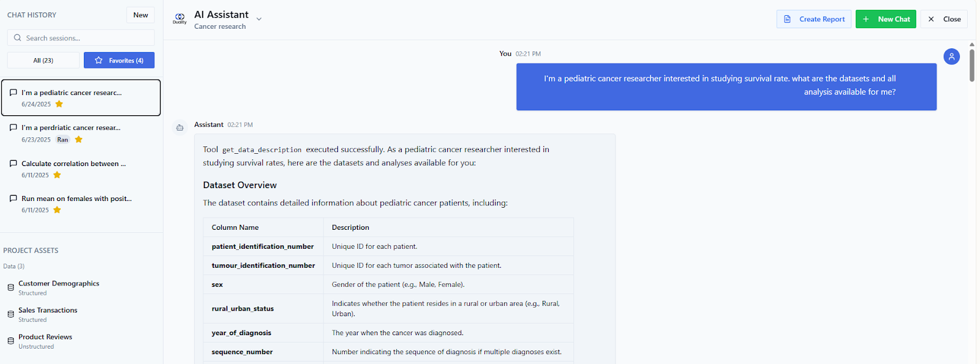
Task: Click database icon beside Customer Demographics
Action: 10,287
